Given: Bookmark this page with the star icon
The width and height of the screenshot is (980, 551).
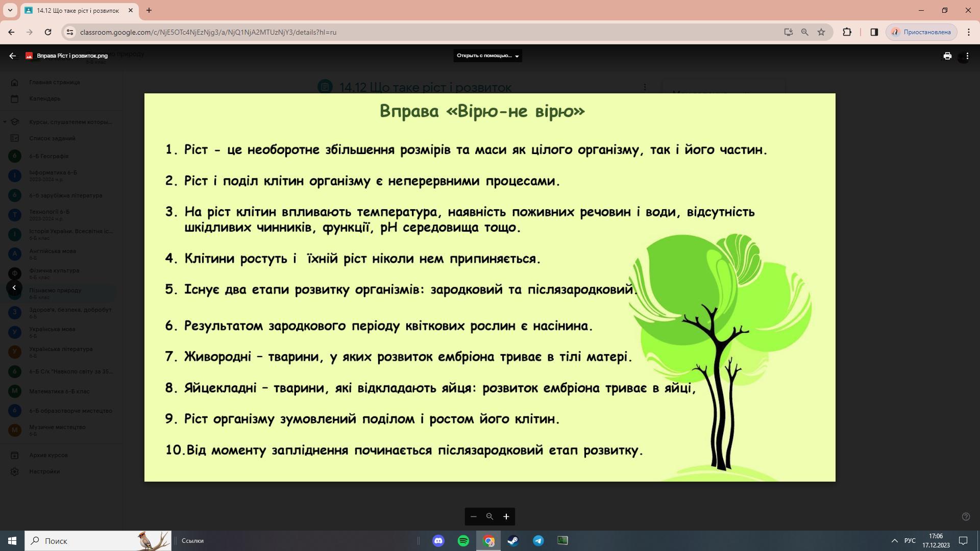Looking at the screenshot, I should pos(821,32).
